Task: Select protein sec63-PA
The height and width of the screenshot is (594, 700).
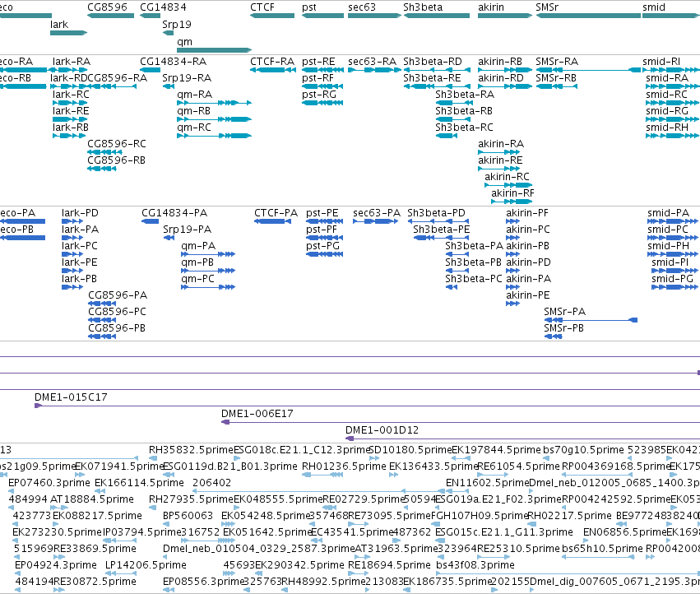Action: click(377, 213)
